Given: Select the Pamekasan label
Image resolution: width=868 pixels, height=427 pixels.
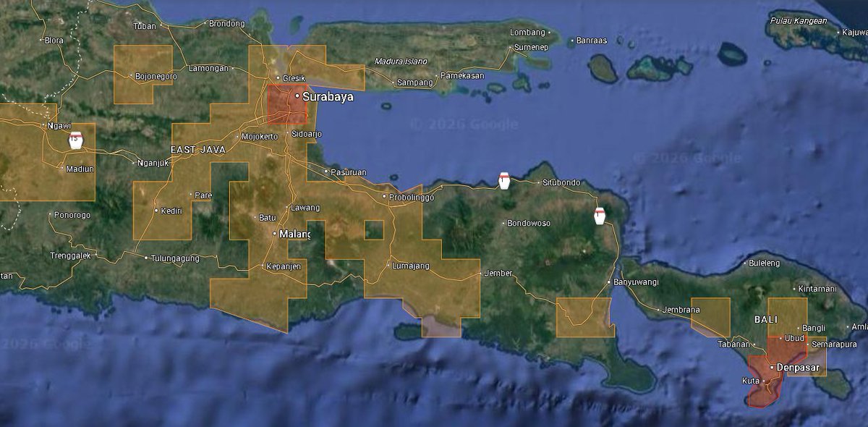Looking at the screenshot, I should pyautogui.click(x=461, y=75).
